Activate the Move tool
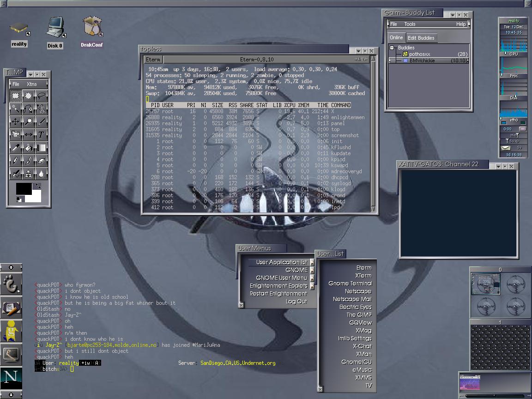 pos(16,122)
